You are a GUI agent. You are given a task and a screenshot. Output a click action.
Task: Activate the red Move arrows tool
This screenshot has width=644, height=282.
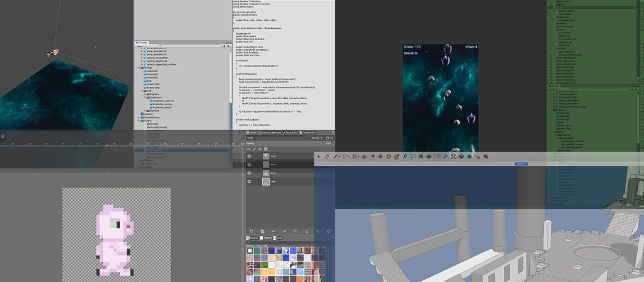[x=380, y=156]
